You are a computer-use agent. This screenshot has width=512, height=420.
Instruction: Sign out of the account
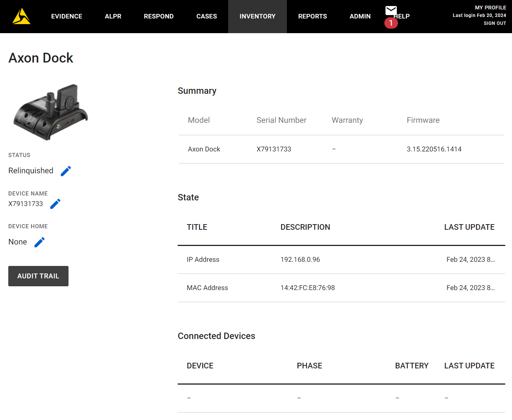pos(495,23)
